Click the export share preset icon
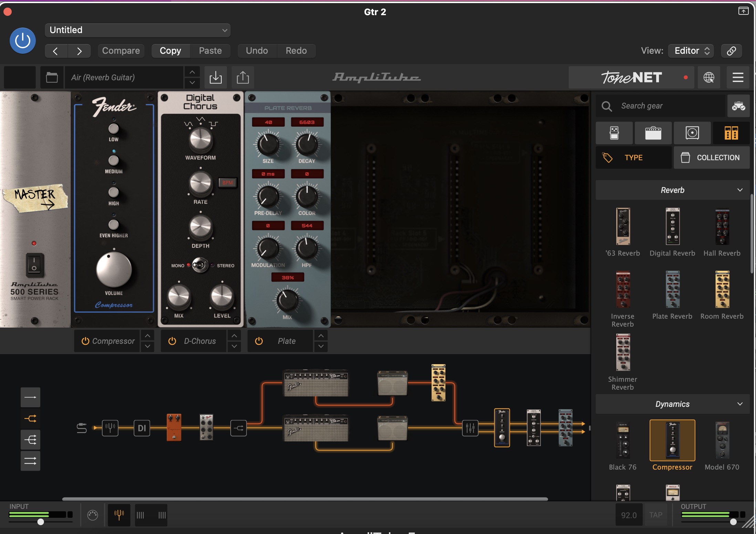This screenshot has width=756, height=534. (x=243, y=77)
